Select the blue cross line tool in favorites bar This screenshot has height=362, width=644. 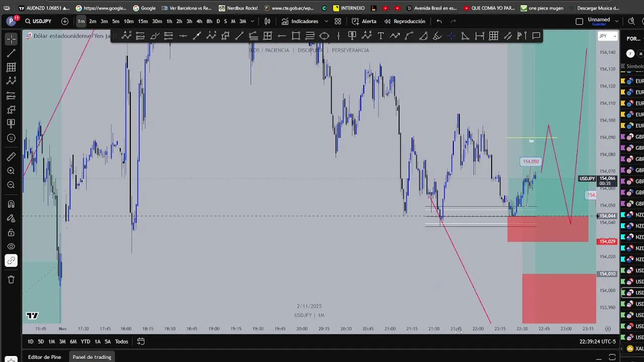451,36
